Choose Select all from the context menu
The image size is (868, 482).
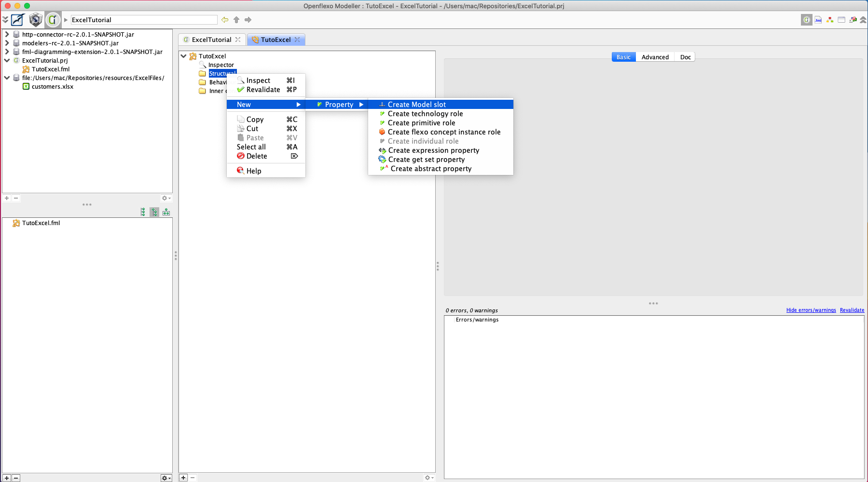coord(266,147)
